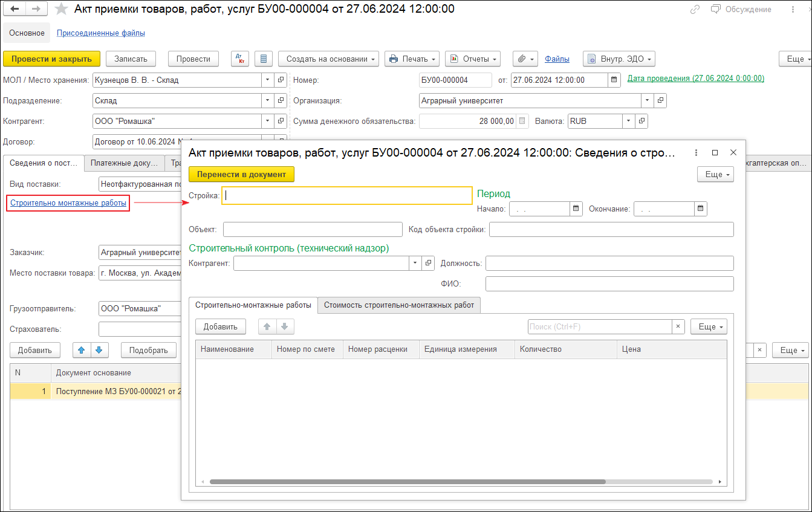
Task: Select the Строительно-монтажные работы tab in dialog
Action: point(253,305)
